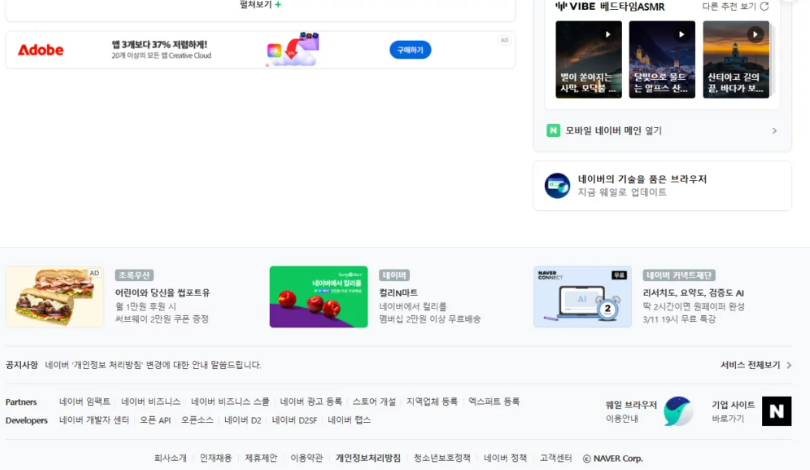
Task: Open 스토어 개설 link
Action: pos(374,401)
